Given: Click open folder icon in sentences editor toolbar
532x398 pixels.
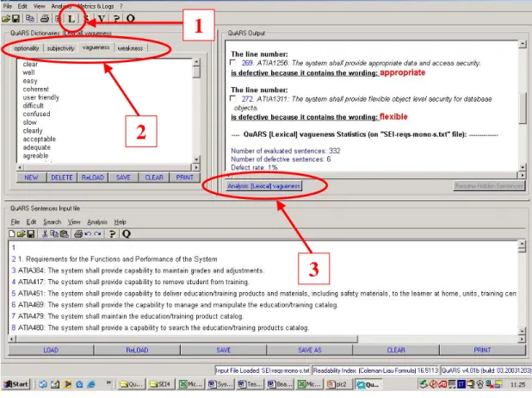Looking at the screenshot, I should 21,233.
